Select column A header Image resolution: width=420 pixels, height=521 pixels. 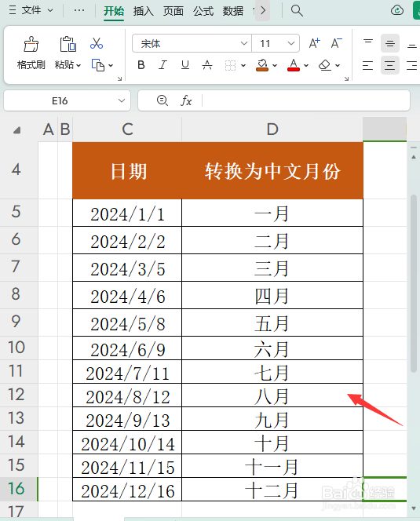coord(48,129)
